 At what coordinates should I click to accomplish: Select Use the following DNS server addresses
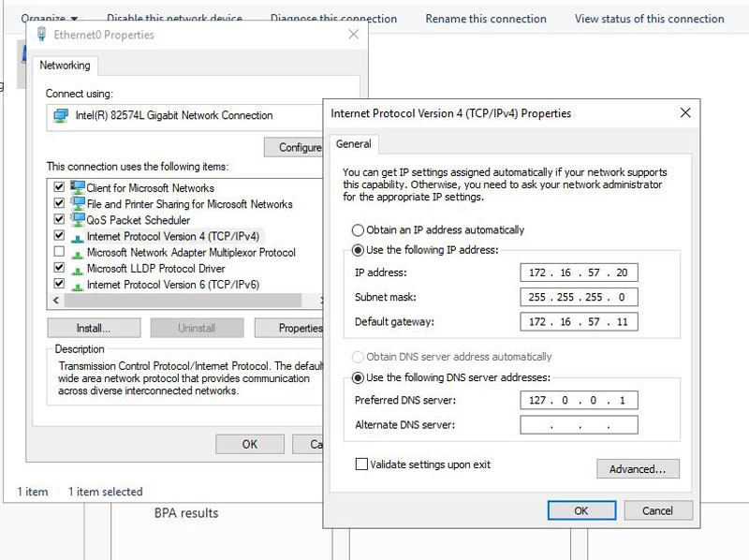(358, 378)
